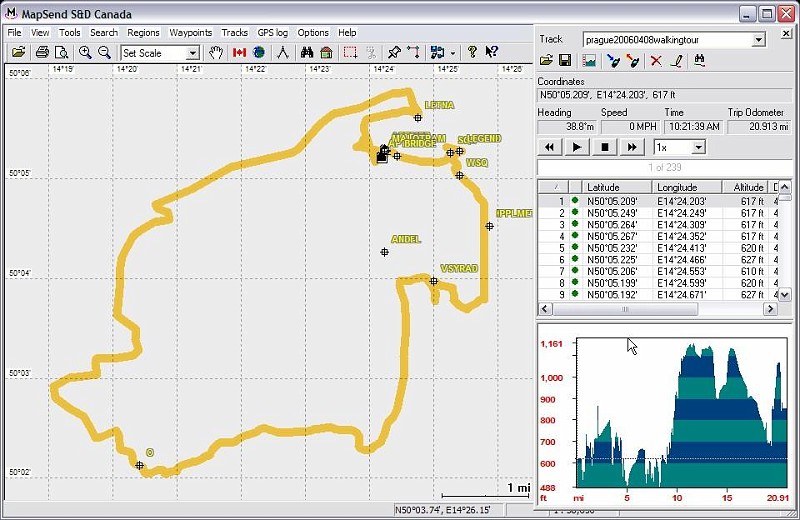Open the Regions menu

[x=143, y=33]
